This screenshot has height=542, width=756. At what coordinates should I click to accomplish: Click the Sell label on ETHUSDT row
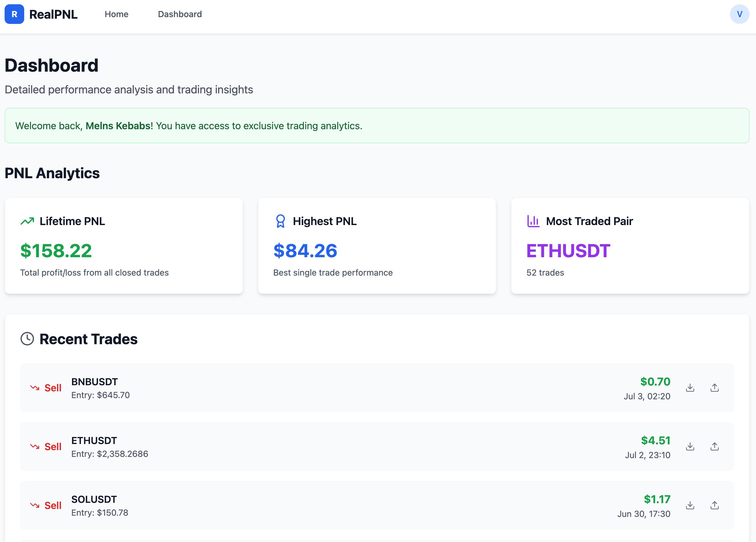pyautogui.click(x=53, y=447)
